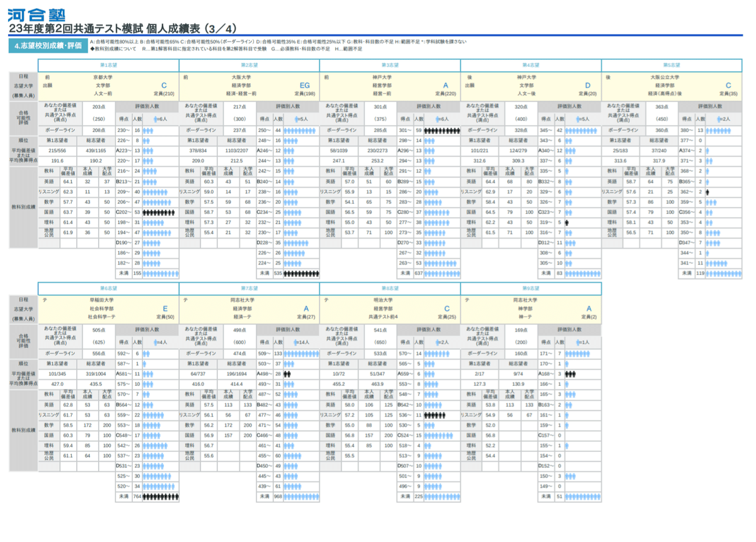Click the 541点 score under 第8志望

pos(380,330)
